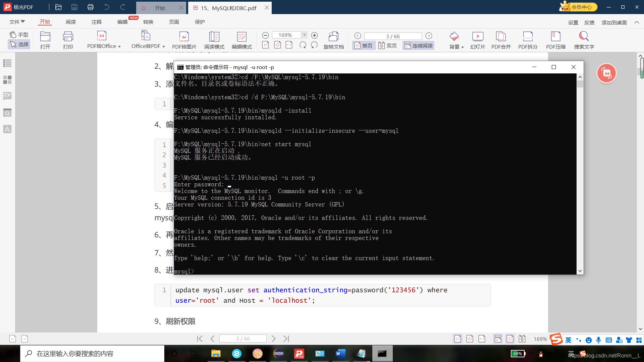
Task: Toggle fit width view in toolbar
Action: click(x=289, y=45)
